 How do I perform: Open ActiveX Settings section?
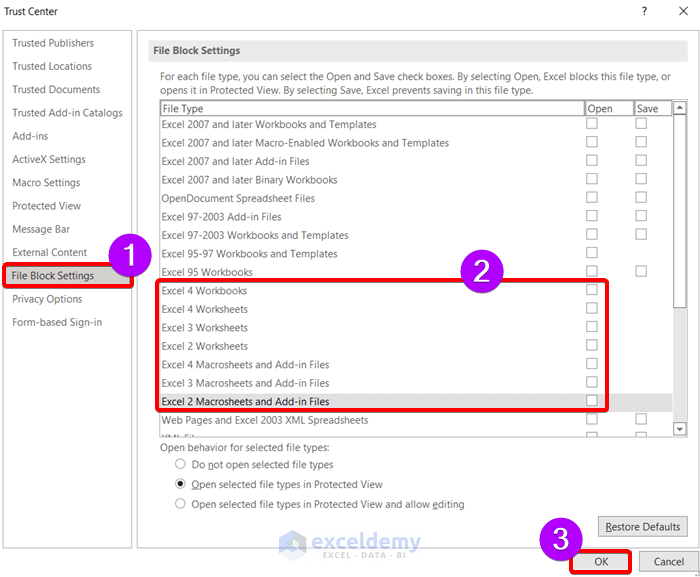[49, 159]
